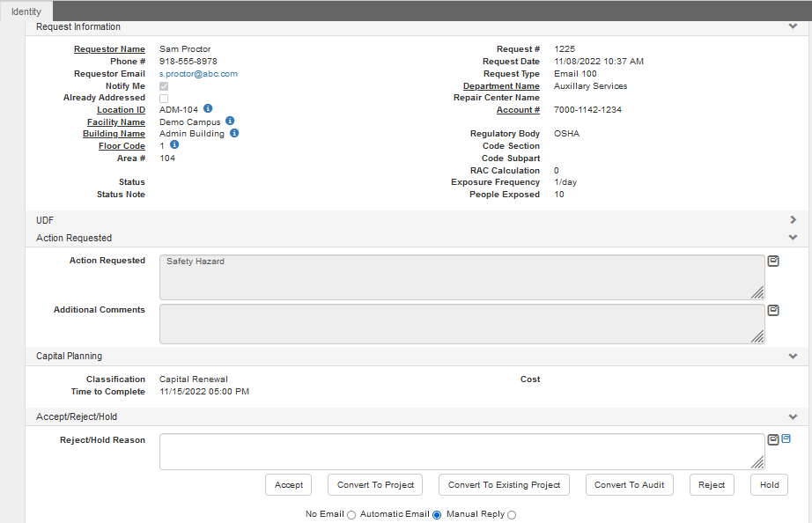Click info icon beside Admin Building
Viewport: 812px width, 523px height.
(234, 133)
